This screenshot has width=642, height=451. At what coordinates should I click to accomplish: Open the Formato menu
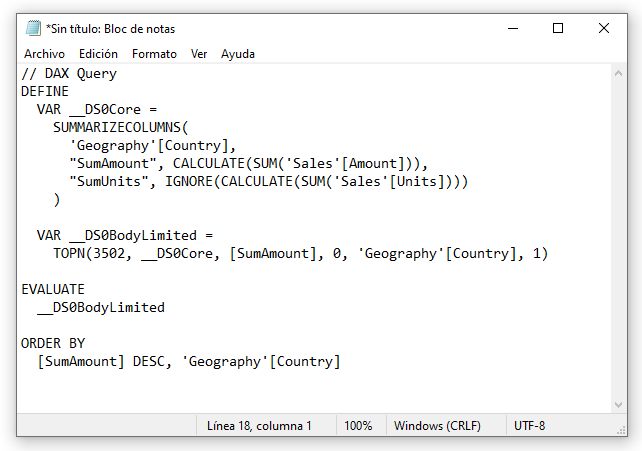(x=154, y=54)
